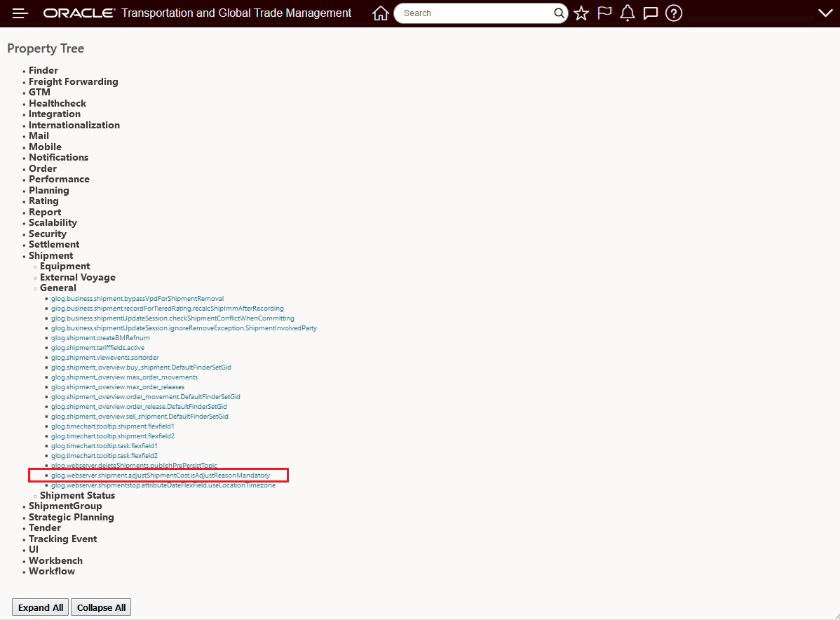Expand the Rating node
This screenshot has height=620, width=840.
[43, 201]
